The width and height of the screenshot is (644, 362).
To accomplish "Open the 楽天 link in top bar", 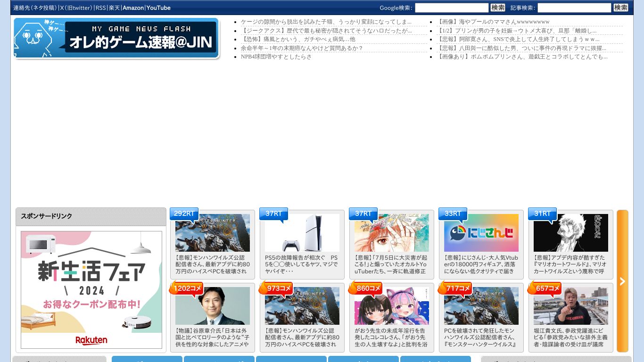I will 115,8.
